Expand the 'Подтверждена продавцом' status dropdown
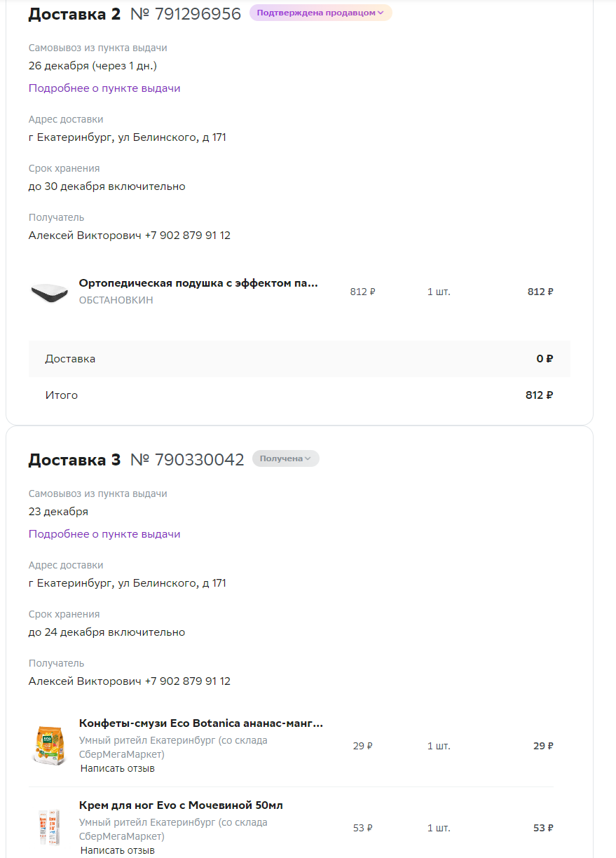 click(320, 13)
